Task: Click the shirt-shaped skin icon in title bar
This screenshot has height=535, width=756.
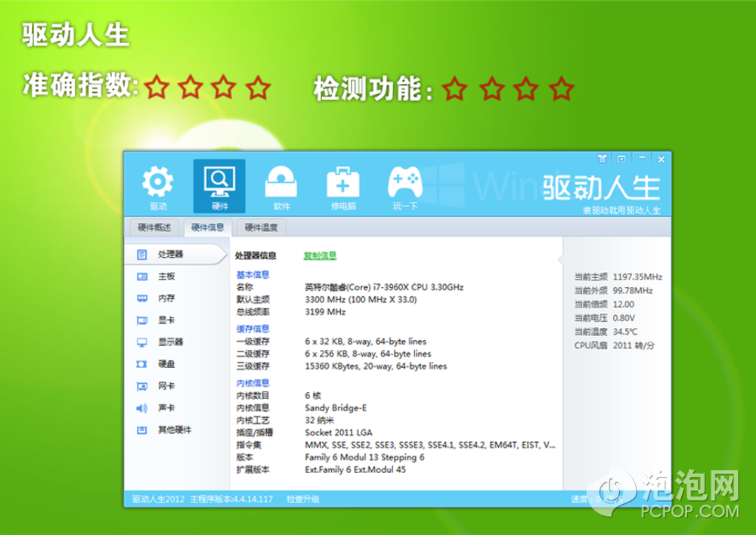Action: (x=602, y=159)
